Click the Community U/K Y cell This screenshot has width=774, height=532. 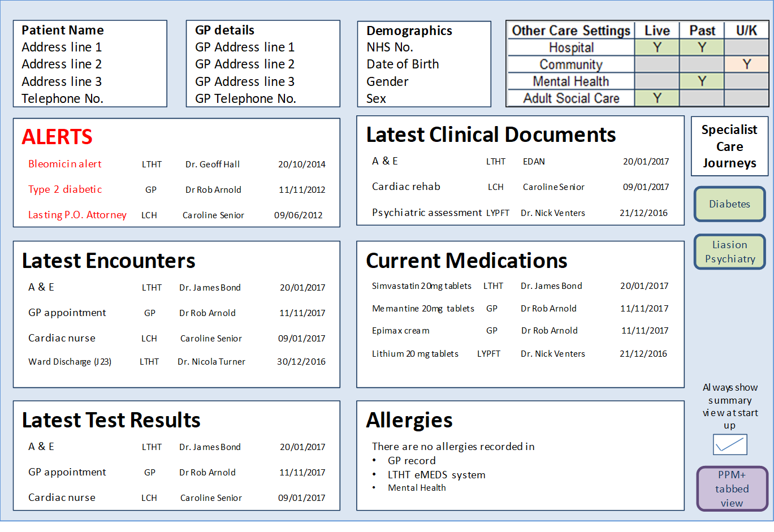coord(746,64)
